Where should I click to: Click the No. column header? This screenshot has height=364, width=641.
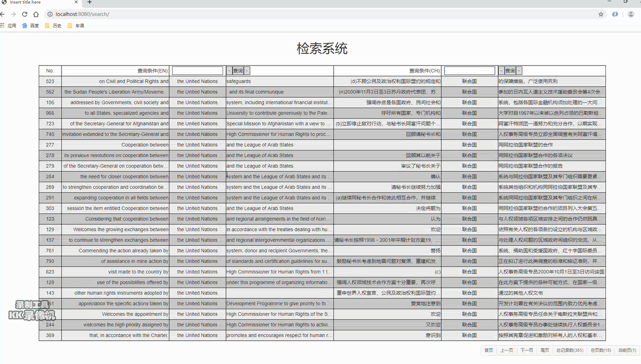50,71
